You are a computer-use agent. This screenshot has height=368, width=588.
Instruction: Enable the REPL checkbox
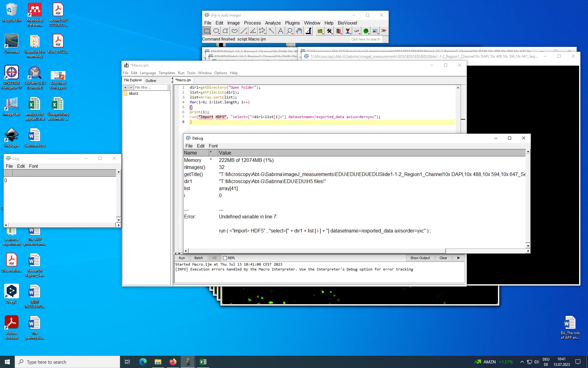click(x=225, y=258)
